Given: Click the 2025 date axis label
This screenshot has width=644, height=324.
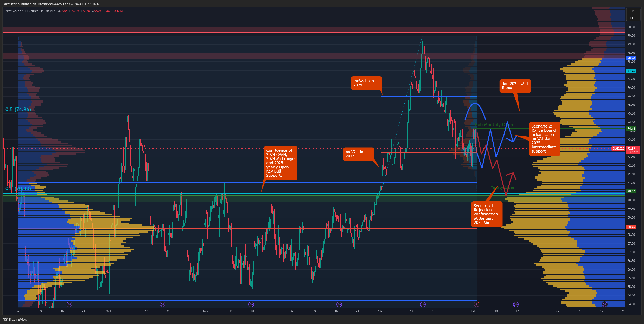Looking at the screenshot, I should [380, 311].
